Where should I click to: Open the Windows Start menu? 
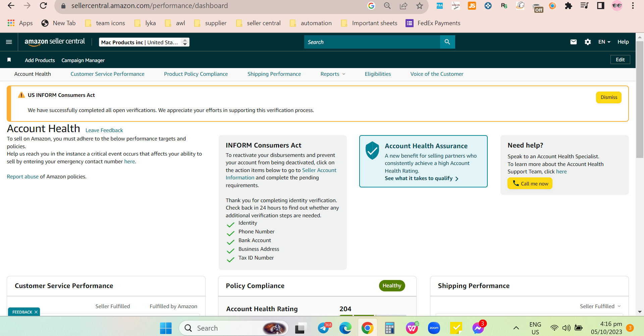point(166,328)
